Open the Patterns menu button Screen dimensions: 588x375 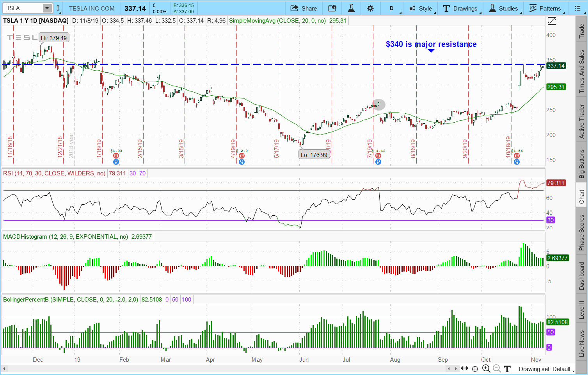(545, 8)
